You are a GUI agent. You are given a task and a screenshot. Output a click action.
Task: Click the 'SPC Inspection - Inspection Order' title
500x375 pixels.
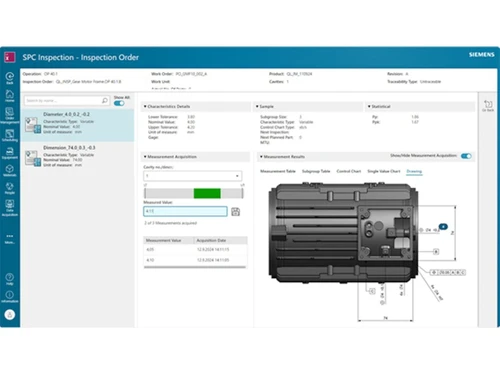click(80, 57)
